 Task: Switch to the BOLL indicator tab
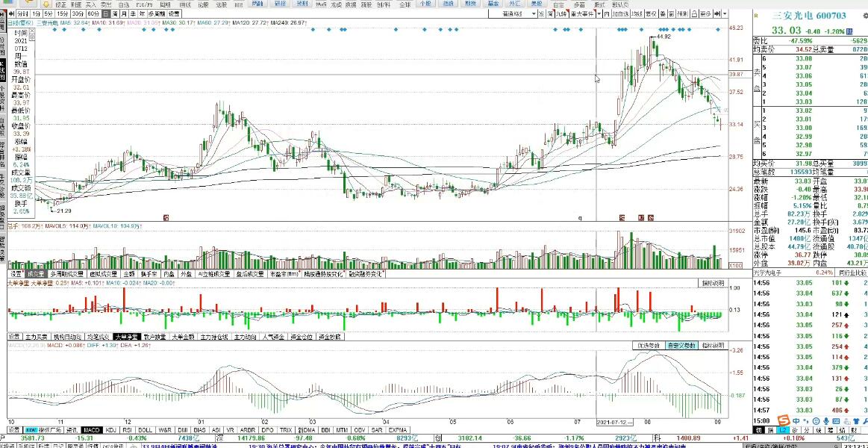coord(145,430)
